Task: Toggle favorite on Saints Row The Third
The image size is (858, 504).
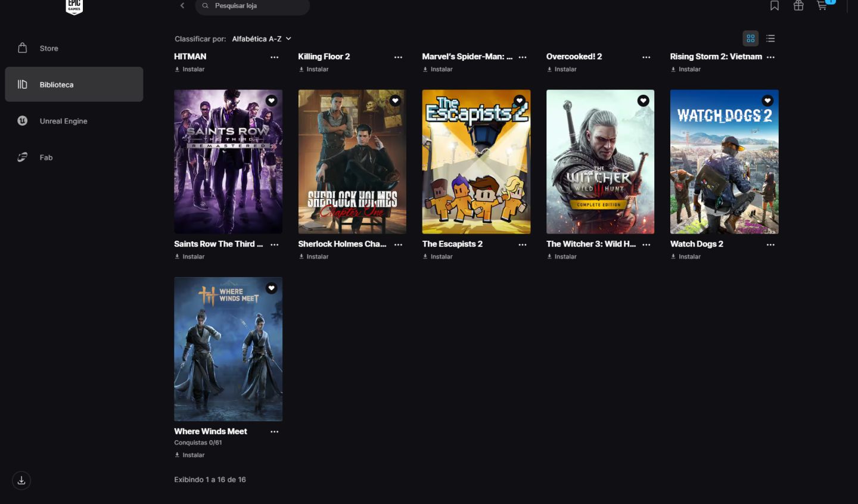Action: tap(271, 101)
